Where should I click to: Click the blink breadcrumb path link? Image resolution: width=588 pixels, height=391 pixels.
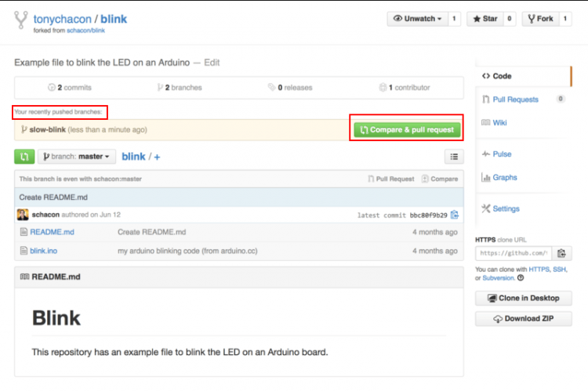(x=133, y=157)
